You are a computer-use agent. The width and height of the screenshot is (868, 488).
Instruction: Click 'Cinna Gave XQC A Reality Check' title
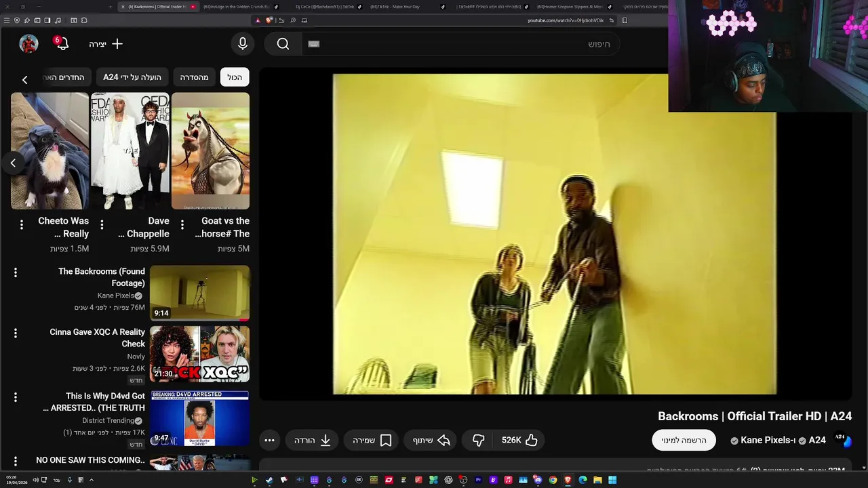[97, 338]
